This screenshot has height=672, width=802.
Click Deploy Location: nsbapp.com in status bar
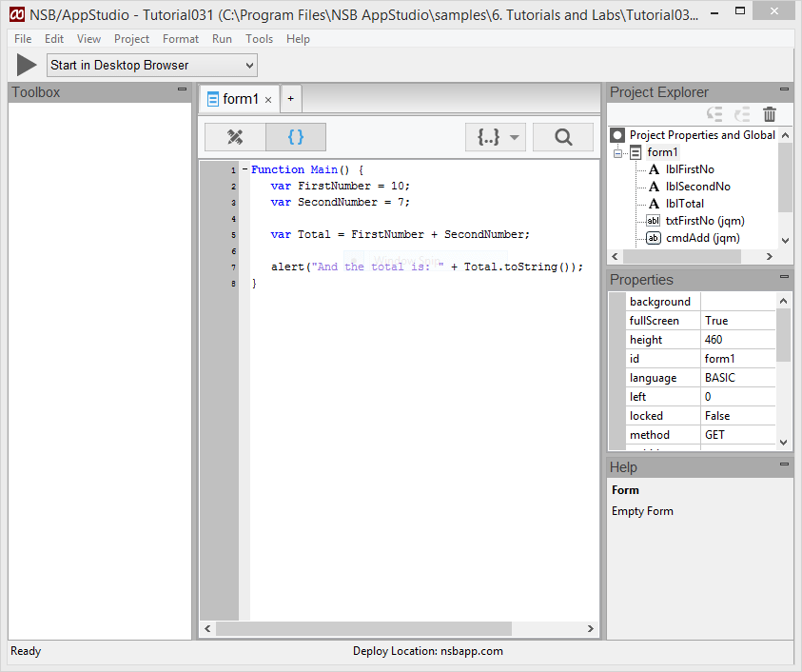(x=427, y=651)
